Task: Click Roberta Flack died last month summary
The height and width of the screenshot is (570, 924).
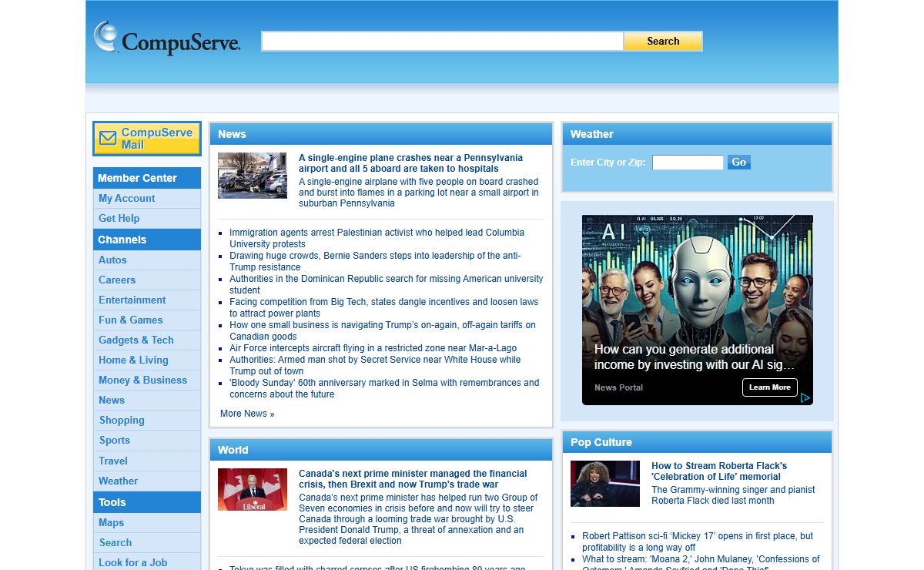Action: [733, 495]
